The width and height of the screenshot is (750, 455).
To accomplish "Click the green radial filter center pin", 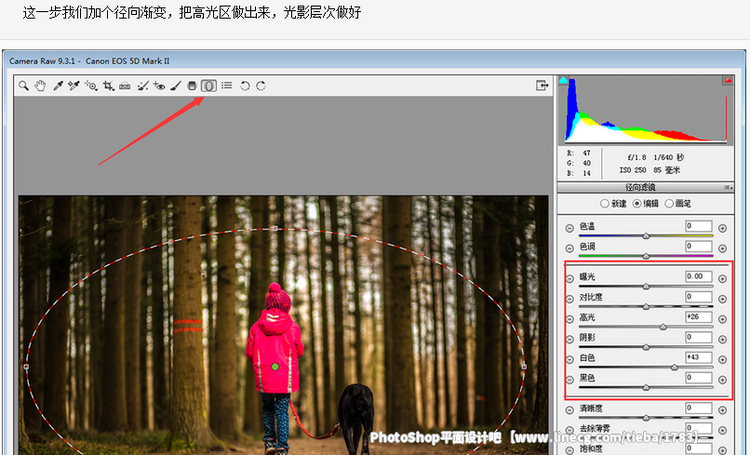I will [x=275, y=366].
